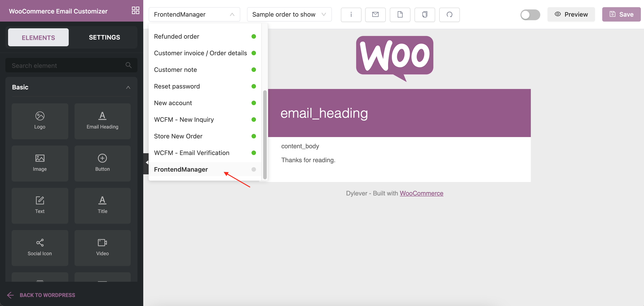Select FrontendManager in the dropdown list
Image resolution: width=644 pixels, height=306 pixels.
[205, 169]
